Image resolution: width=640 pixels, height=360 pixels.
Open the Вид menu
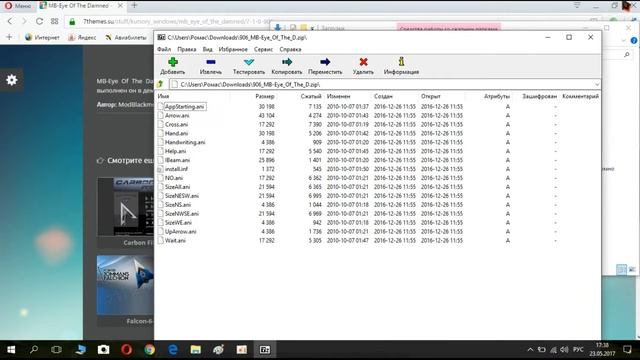click(x=207, y=49)
